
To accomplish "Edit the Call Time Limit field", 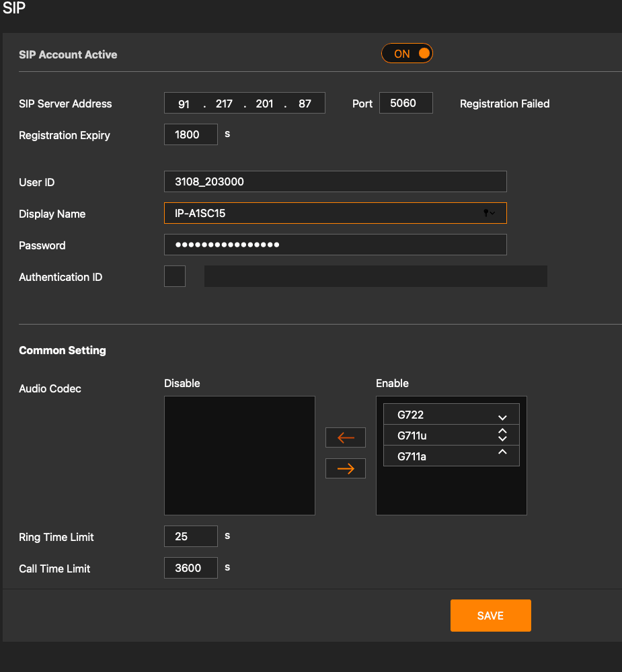I will tap(190, 568).
